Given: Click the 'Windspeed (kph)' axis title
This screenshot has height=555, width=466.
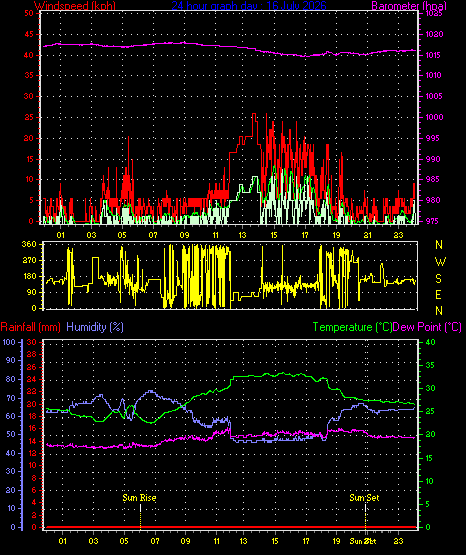Looking at the screenshot, I should [x=75, y=6].
